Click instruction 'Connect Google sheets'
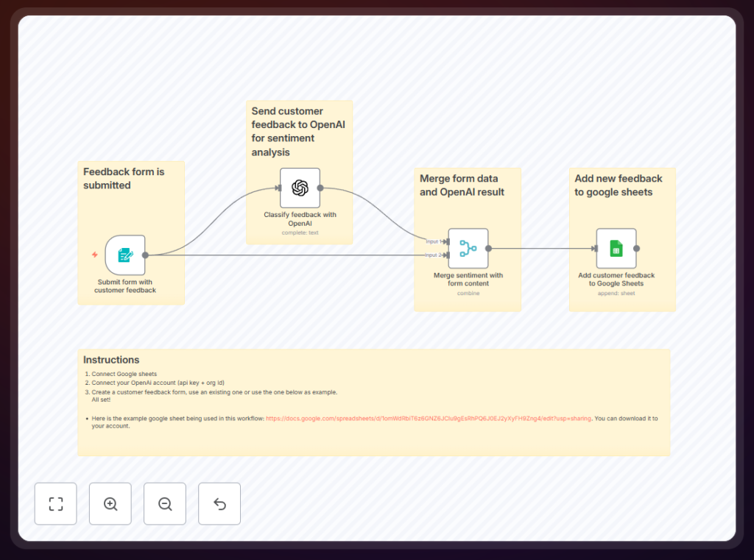The image size is (754, 560). 124,374
